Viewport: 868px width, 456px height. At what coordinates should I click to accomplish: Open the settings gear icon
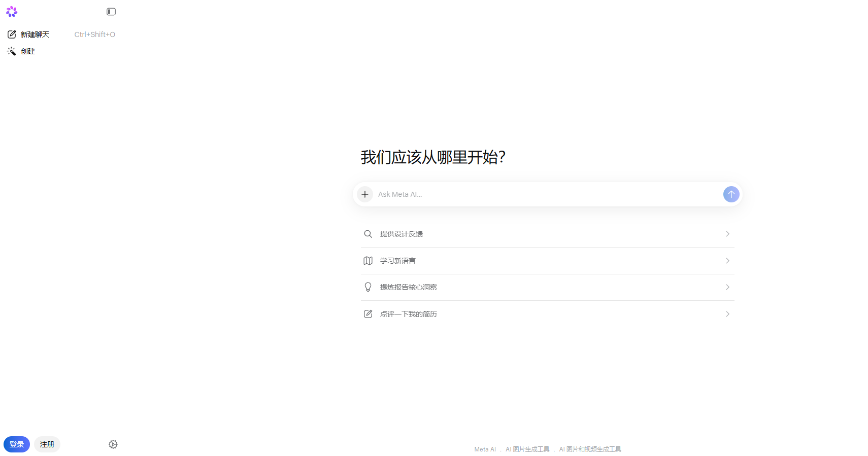pyautogui.click(x=113, y=444)
